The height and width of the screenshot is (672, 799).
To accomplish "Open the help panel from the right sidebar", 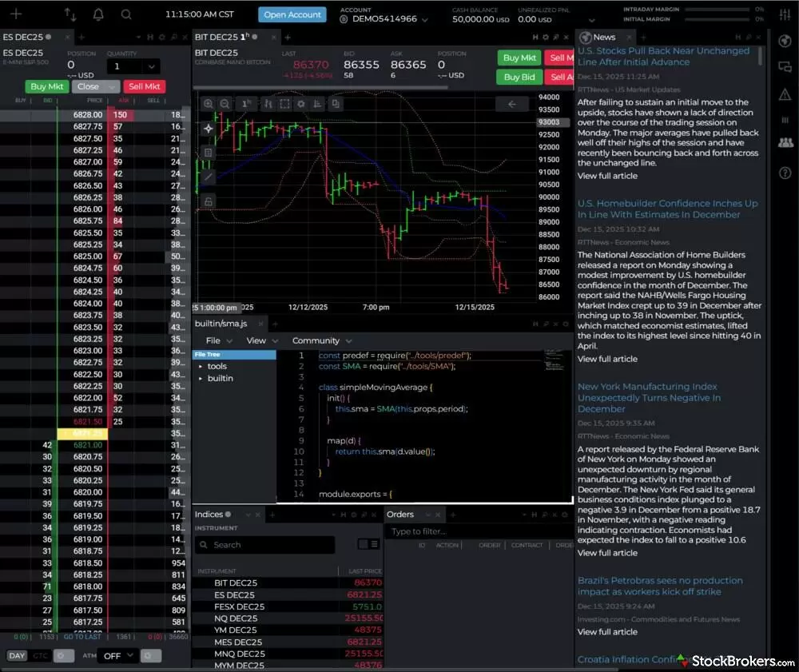I will pyautogui.click(x=785, y=173).
